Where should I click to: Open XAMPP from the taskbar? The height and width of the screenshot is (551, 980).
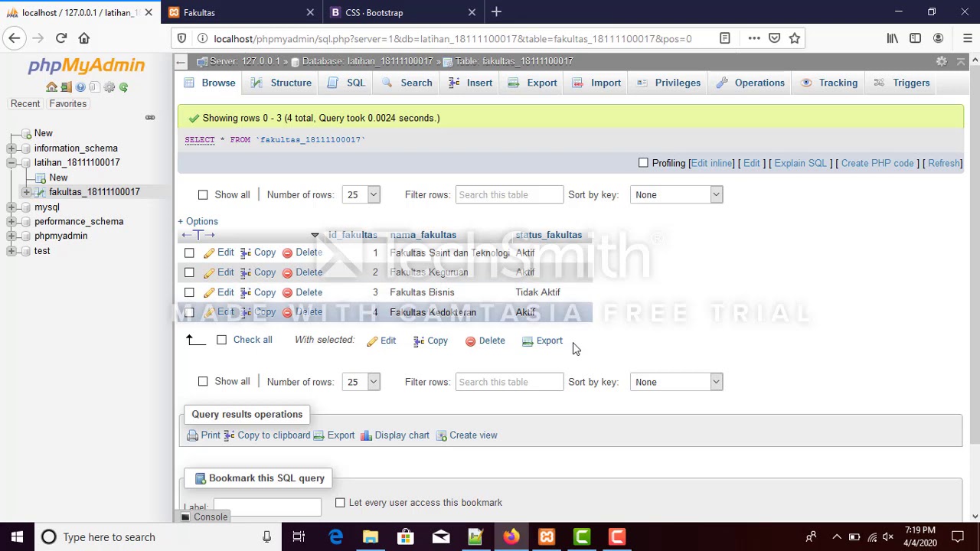point(547,536)
